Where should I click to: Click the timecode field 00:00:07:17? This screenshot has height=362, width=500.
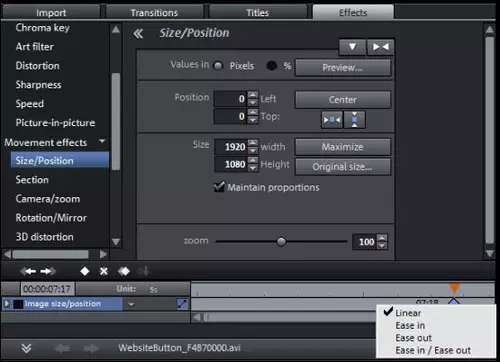(x=47, y=289)
